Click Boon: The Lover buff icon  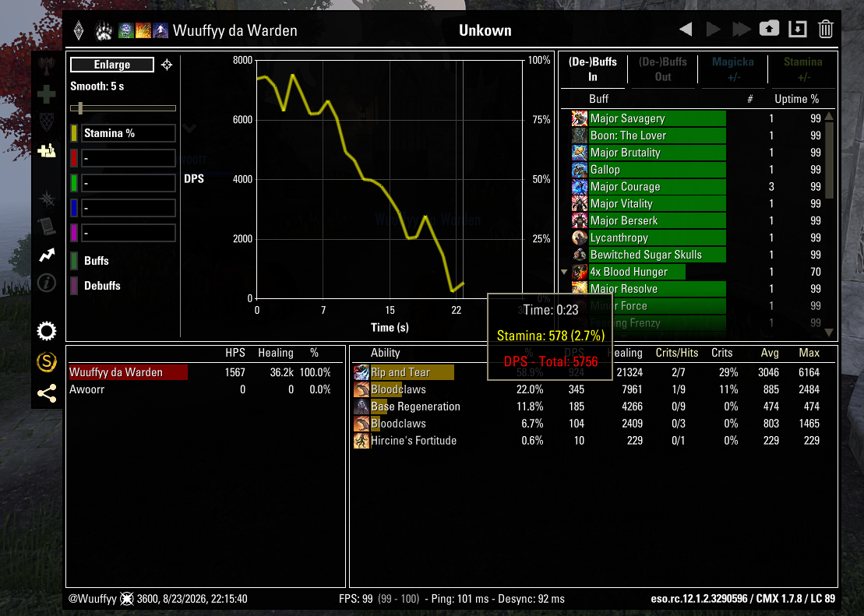coord(579,136)
